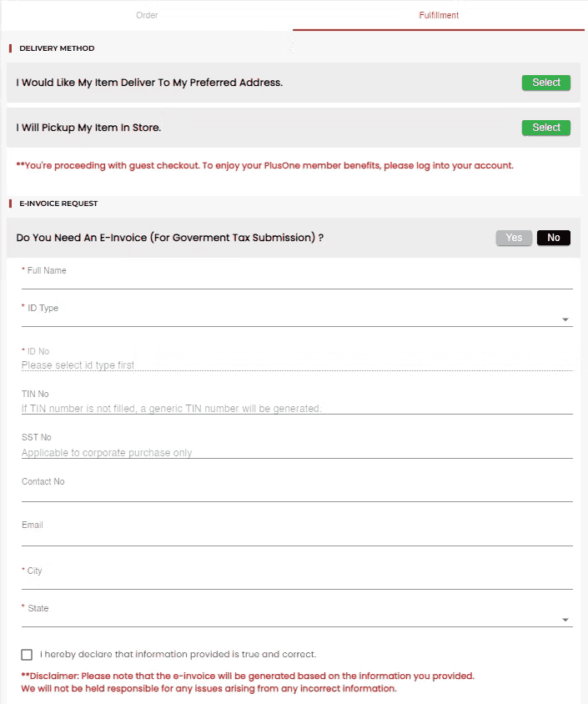Image resolution: width=588 pixels, height=704 pixels.
Task: Click the ID No input field
Action: click(x=297, y=365)
